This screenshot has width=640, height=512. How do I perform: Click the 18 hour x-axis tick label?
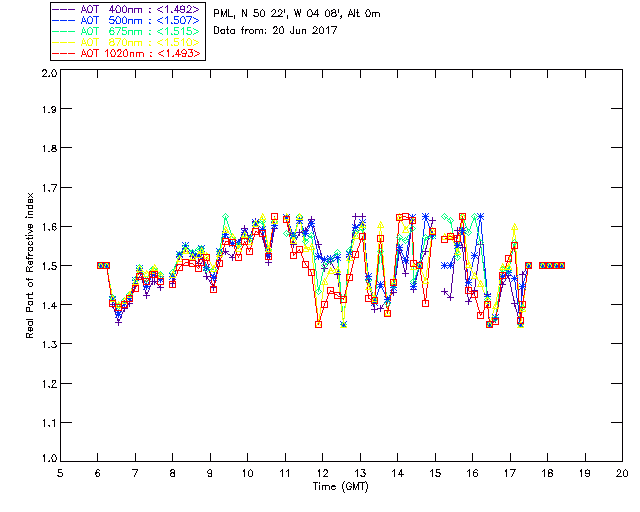tap(547, 474)
